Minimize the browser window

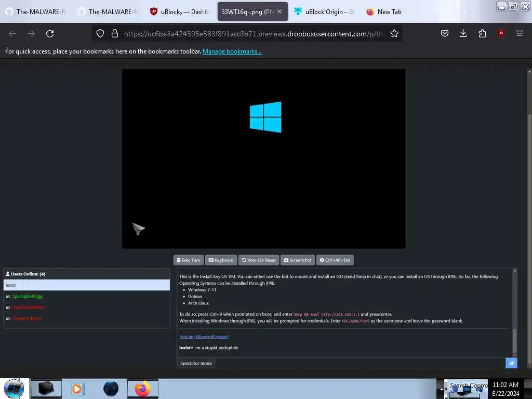click(x=501, y=6)
